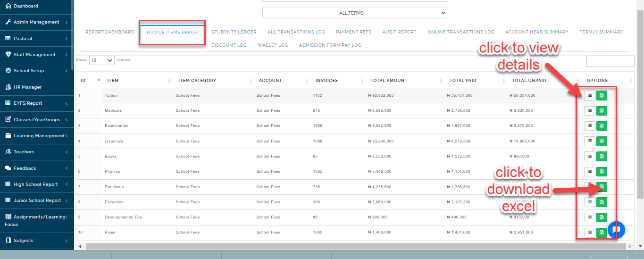Open the Show entries count dropdown
Screen dimensions: 644x259
(102, 60)
